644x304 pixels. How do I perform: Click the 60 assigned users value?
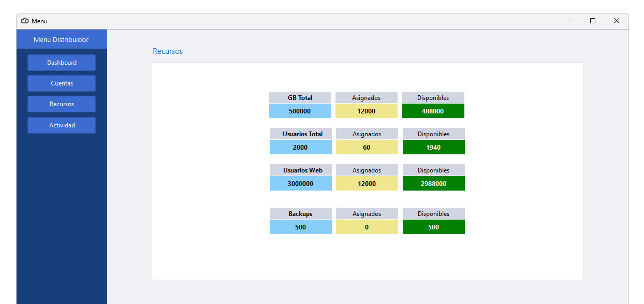coord(367,147)
